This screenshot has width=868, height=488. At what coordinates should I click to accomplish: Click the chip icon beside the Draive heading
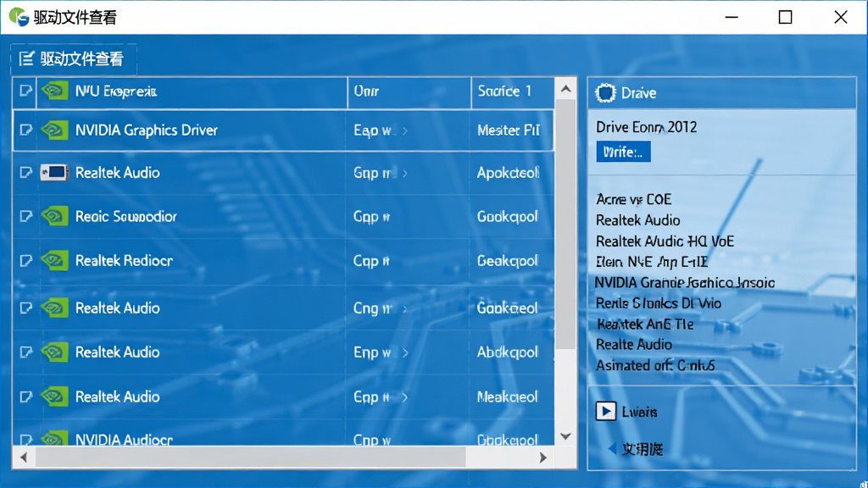(x=605, y=93)
